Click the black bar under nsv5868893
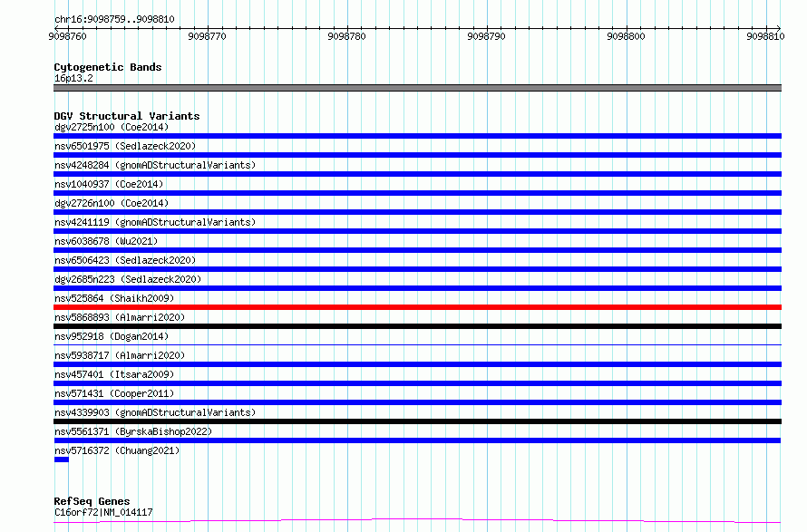This screenshot has width=807, height=532. [417, 326]
